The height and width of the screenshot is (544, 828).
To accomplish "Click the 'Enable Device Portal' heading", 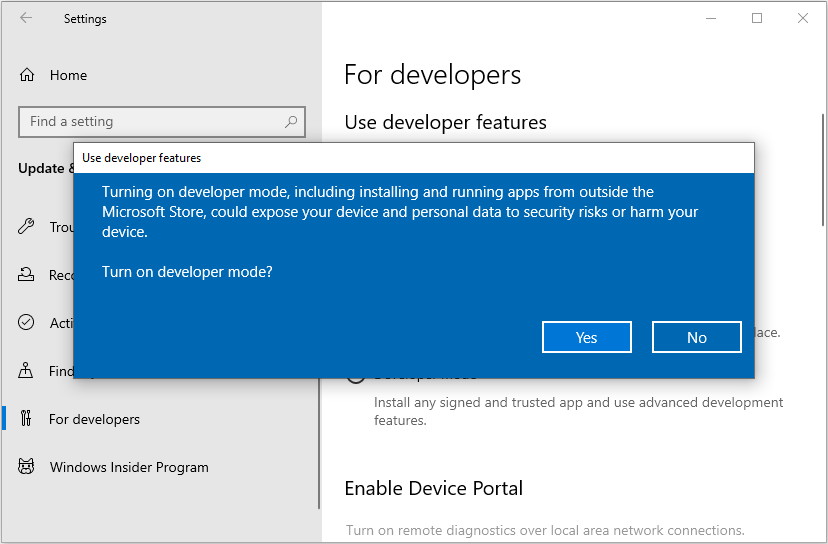I will coord(434,488).
